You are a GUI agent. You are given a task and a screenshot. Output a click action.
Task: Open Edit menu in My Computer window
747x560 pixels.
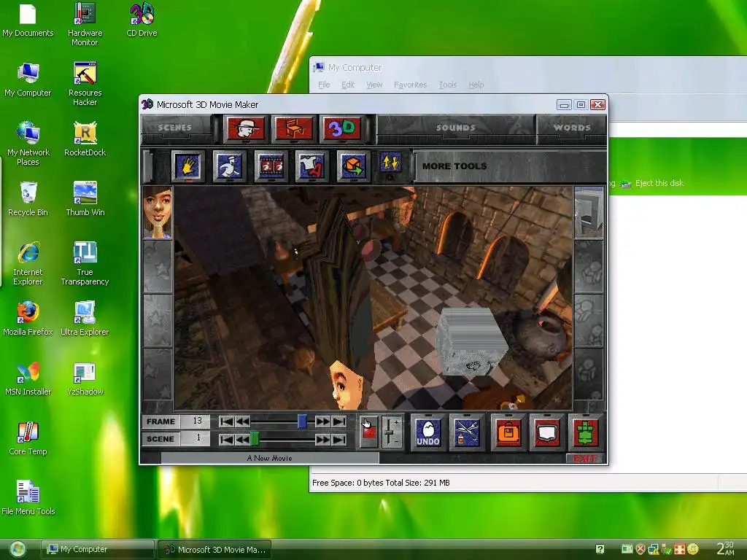[x=348, y=85]
